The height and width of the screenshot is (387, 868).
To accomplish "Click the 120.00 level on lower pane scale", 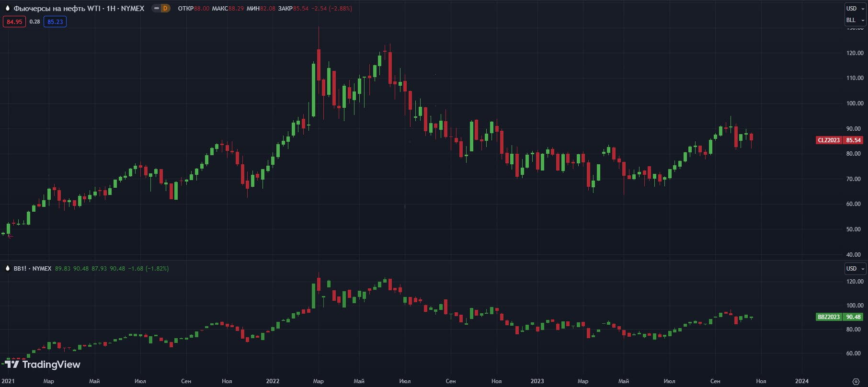I will (x=855, y=282).
